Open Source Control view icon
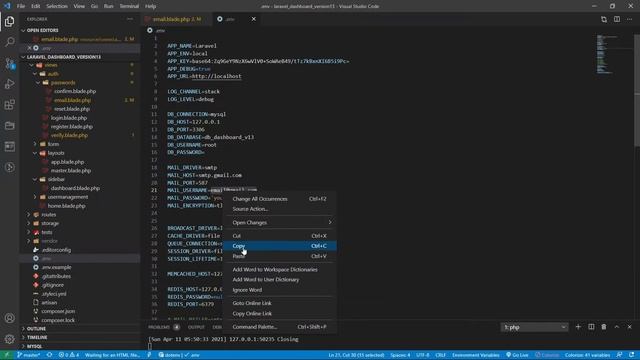640x360 pixels. tap(9, 63)
